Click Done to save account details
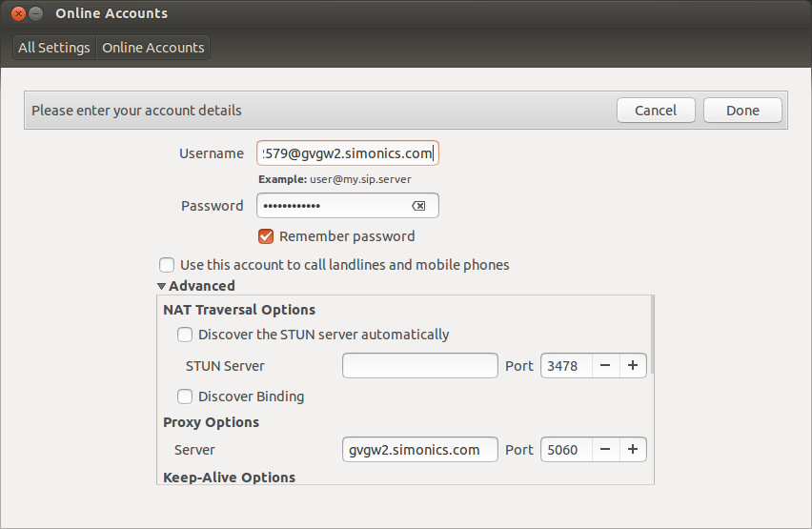812x529 pixels. tap(742, 111)
